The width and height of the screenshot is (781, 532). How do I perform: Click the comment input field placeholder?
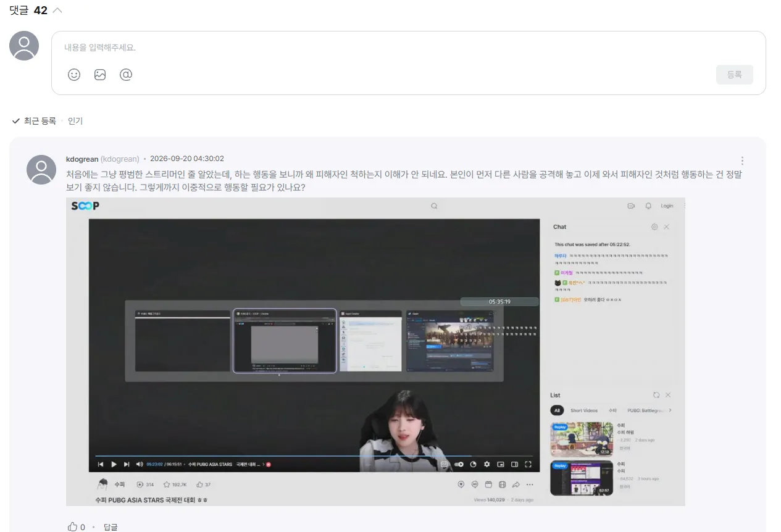point(100,48)
